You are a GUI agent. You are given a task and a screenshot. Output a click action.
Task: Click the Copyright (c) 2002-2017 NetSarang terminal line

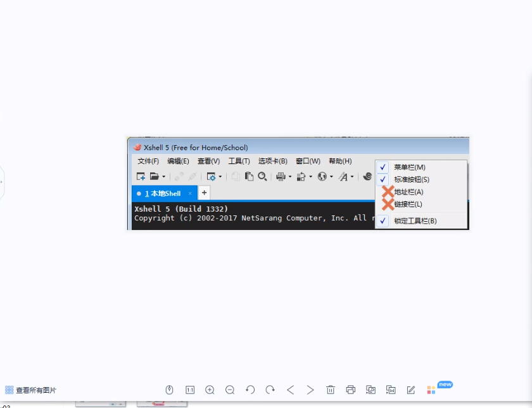[x=255, y=219]
